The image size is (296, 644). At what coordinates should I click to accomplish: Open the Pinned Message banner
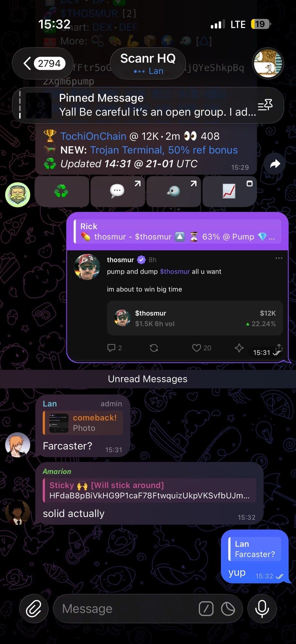click(x=148, y=105)
